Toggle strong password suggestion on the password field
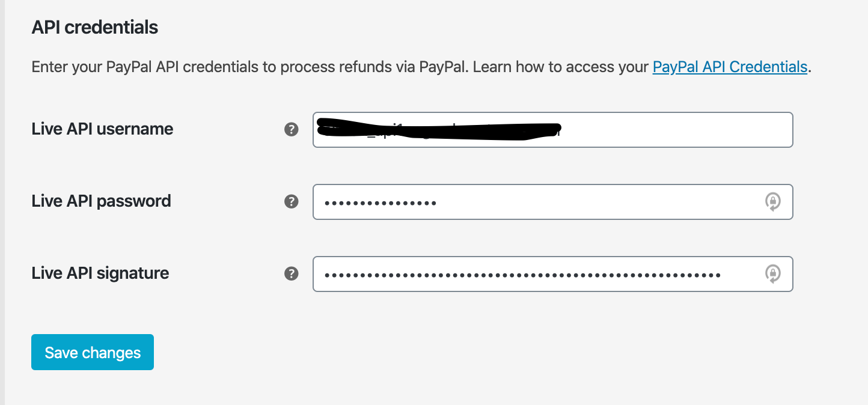This screenshot has height=405, width=868. tap(774, 202)
